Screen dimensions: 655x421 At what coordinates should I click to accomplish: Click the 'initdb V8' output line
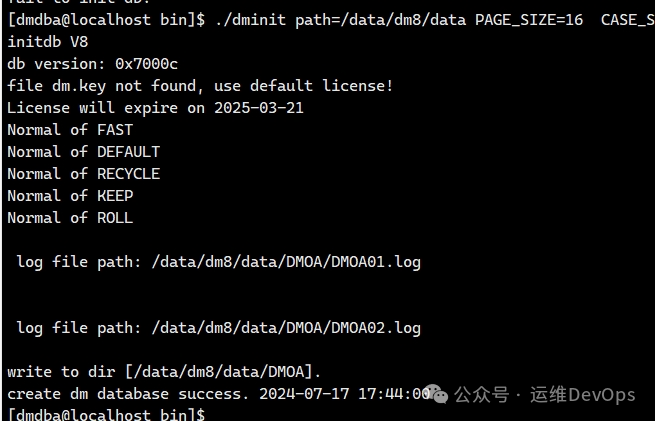click(48, 42)
